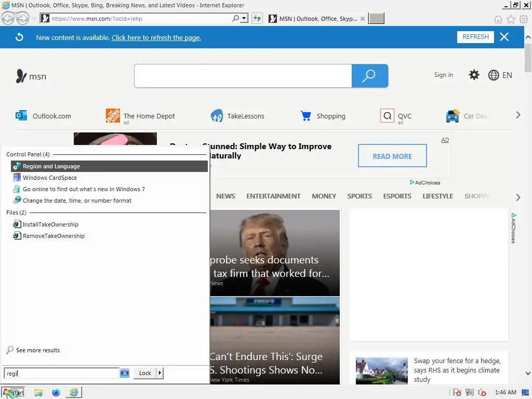
Task: Open Windows CardSpace from results
Action: pos(109,178)
